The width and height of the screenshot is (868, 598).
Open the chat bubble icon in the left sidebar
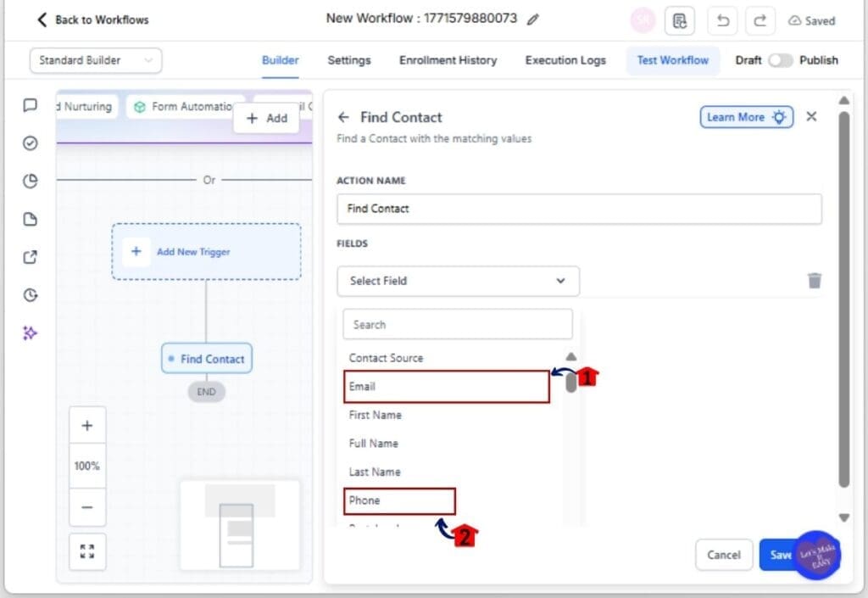coord(30,106)
